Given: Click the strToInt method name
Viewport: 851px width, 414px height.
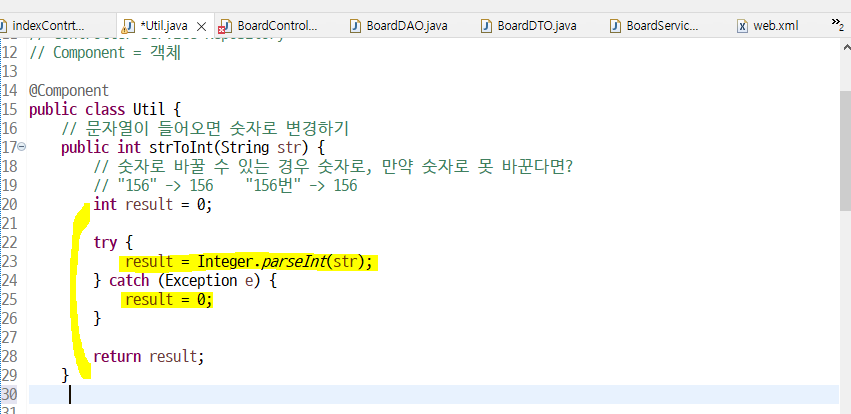Looking at the screenshot, I should (180, 147).
